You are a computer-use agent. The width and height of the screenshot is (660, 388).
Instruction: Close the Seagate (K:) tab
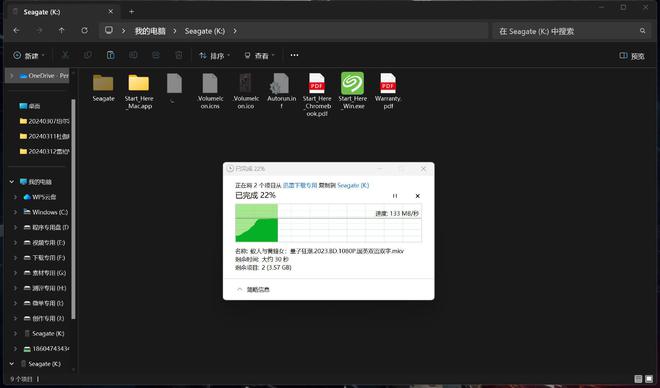pos(111,12)
